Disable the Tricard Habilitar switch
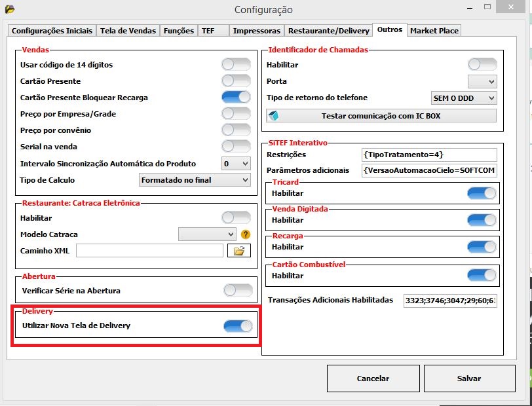 482,194
